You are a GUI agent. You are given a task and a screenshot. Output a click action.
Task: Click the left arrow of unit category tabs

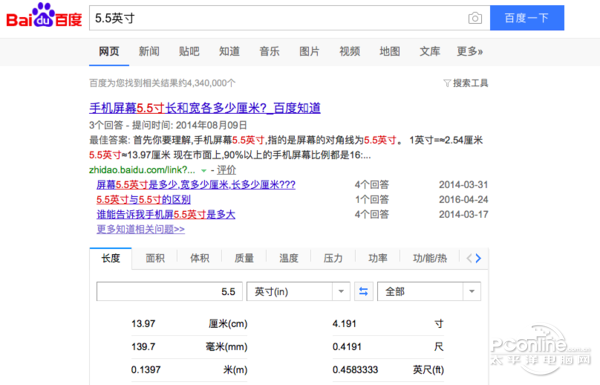point(469,258)
